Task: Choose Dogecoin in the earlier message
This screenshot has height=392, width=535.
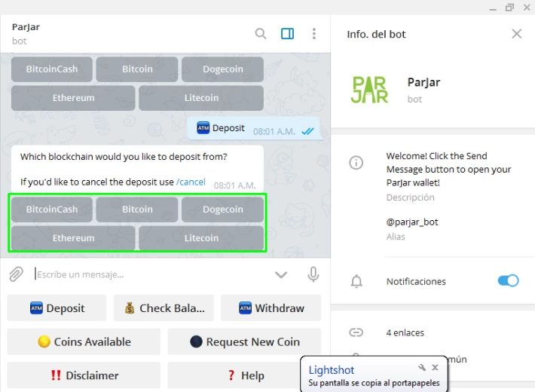Action: [x=223, y=69]
